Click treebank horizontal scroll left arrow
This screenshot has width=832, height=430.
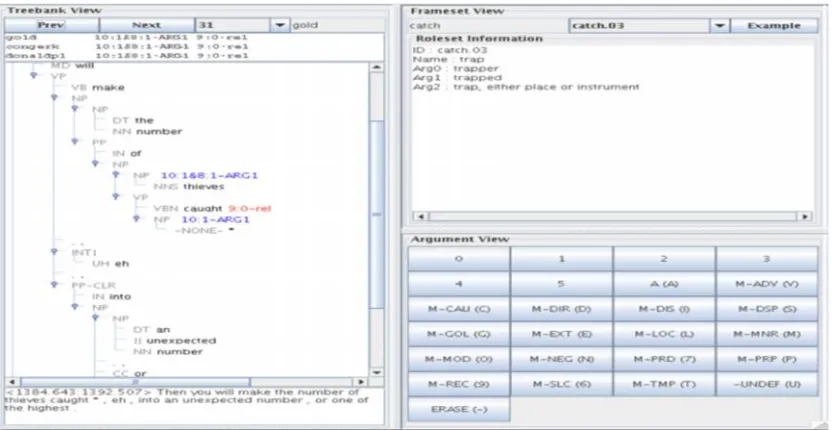pyautogui.click(x=12, y=382)
